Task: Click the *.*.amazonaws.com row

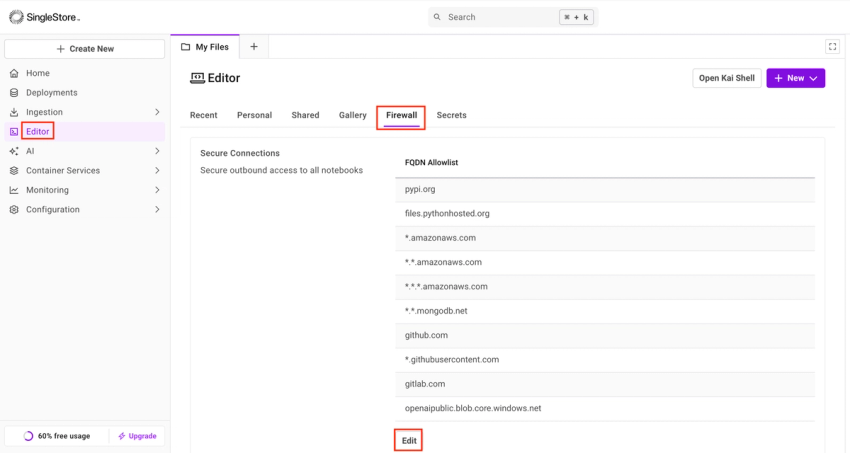Action: [x=605, y=263]
